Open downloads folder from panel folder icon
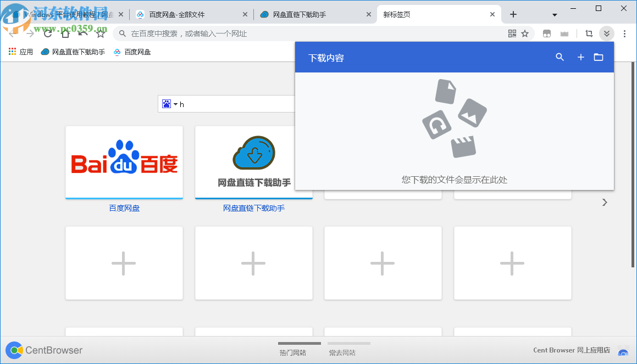The height and width of the screenshot is (364, 637). [x=599, y=57]
